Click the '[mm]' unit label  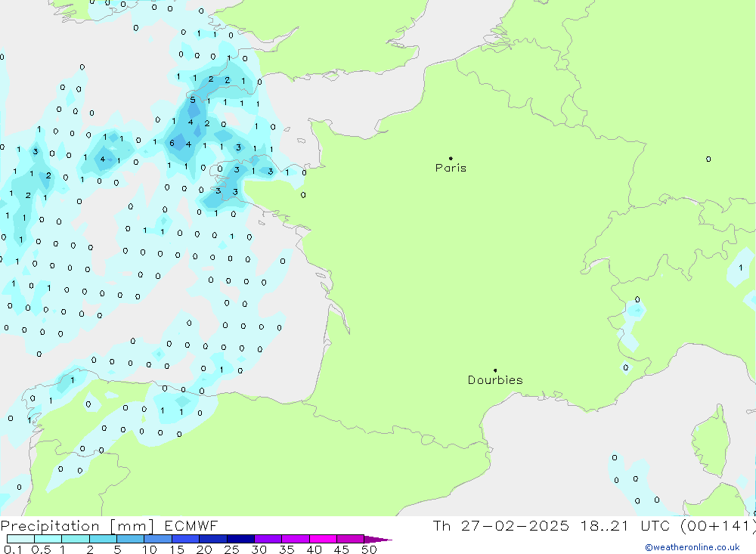[x=132, y=526]
